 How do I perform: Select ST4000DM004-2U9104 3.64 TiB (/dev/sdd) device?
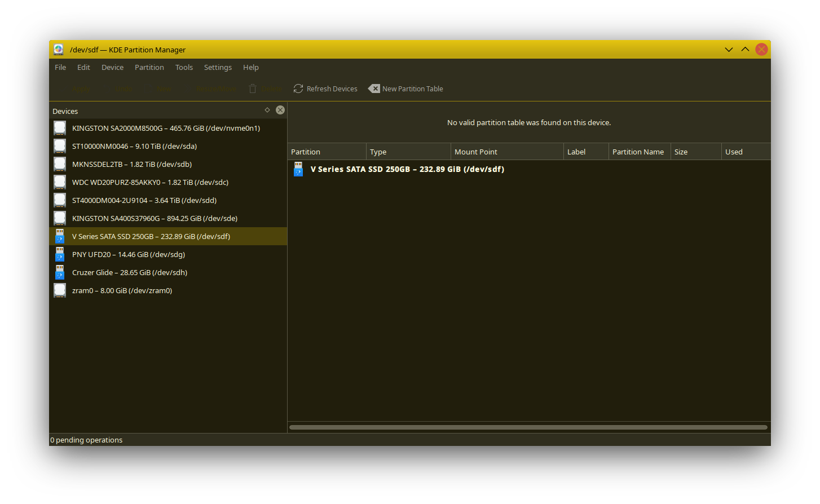point(168,200)
